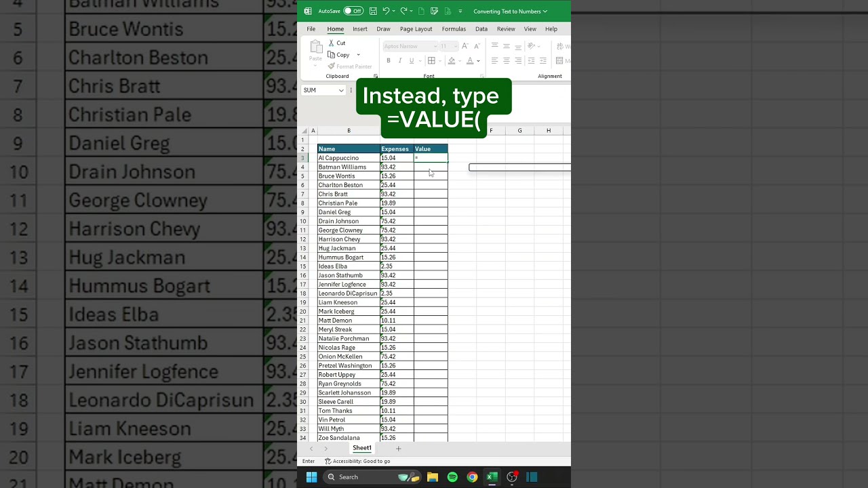
Task: Click the Align Left icon
Action: [x=494, y=60]
